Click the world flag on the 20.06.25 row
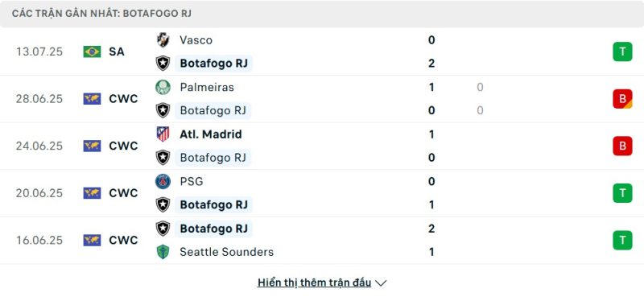The height and width of the screenshot is (301, 644). pos(92,193)
